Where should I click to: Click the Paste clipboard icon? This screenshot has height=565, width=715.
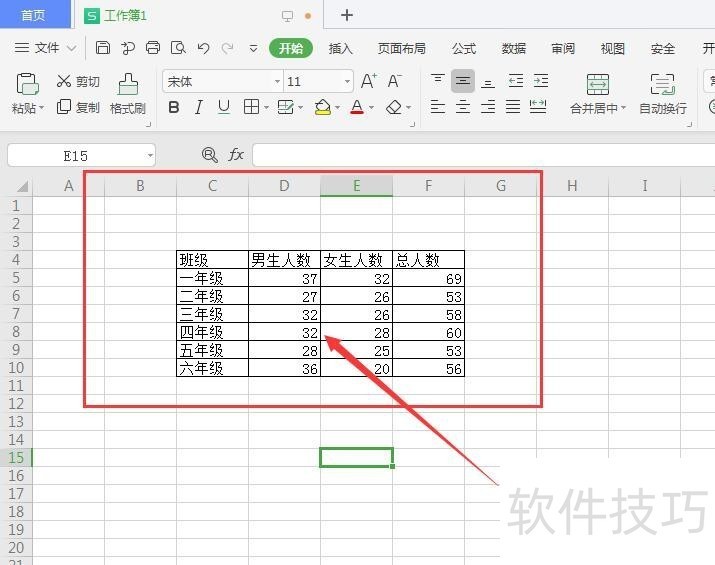click(x=27, y=84)
